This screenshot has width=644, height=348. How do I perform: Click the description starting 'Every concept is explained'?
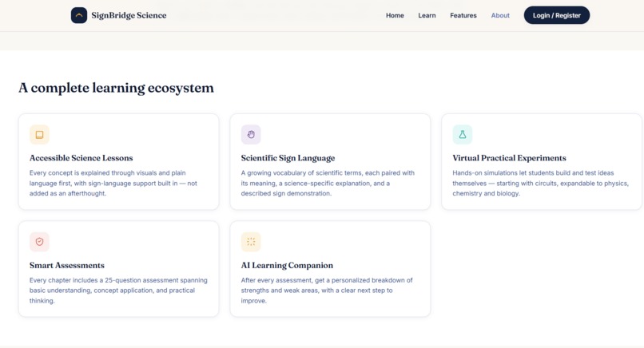[113, 183]
